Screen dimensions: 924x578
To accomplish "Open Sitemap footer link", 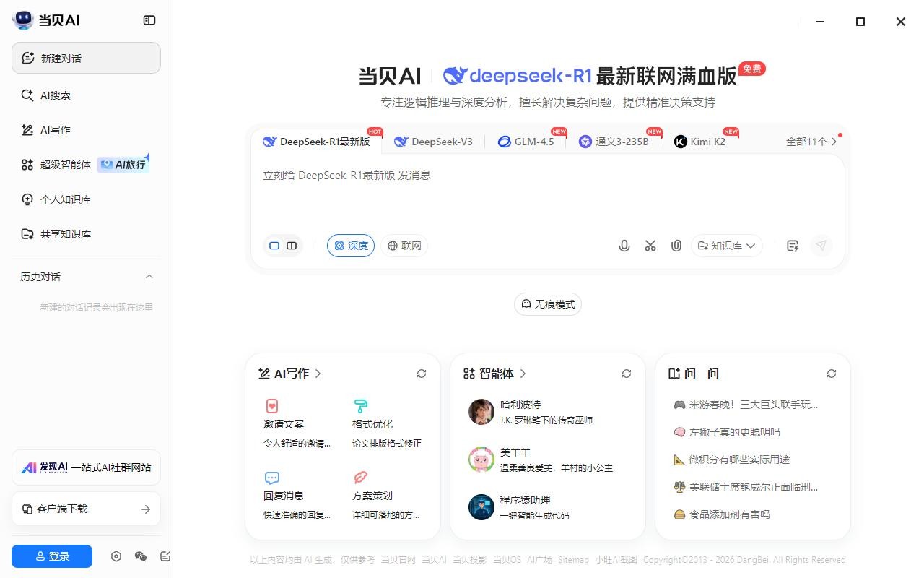I will [573, 560].
